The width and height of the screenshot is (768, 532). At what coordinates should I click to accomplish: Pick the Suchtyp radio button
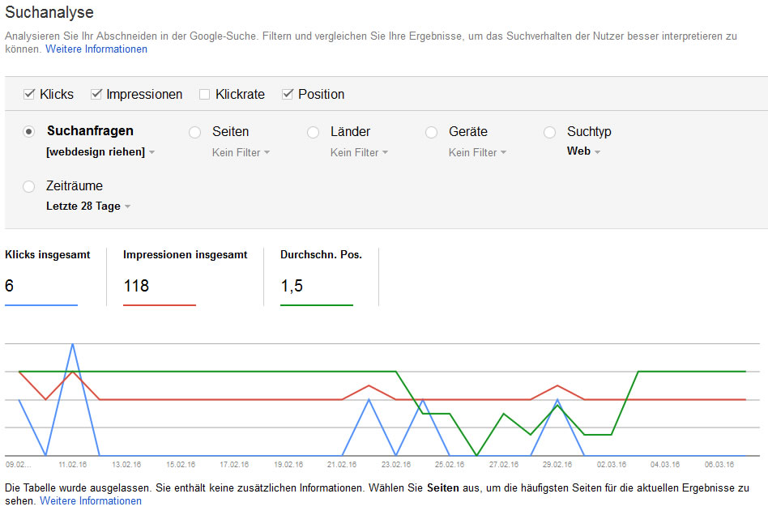click(x=549, y=132)
